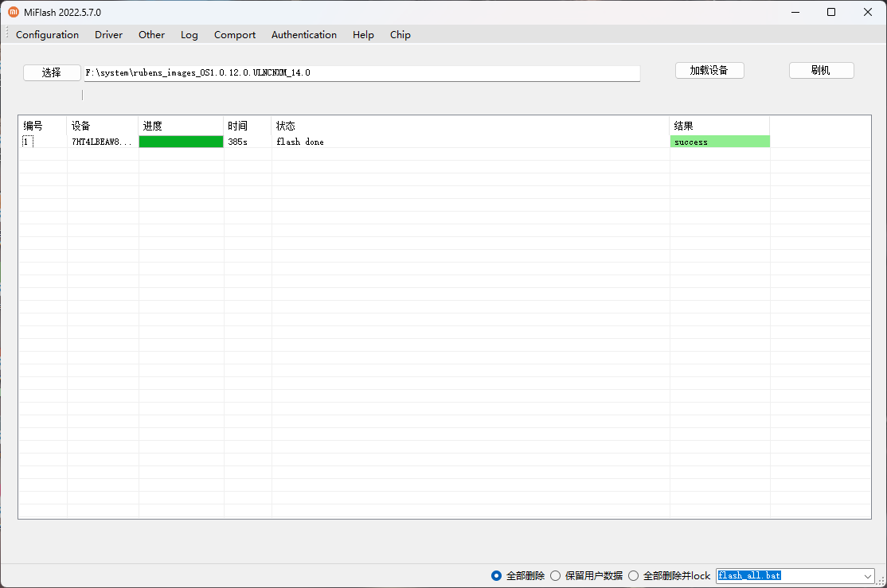Click the 设备 column header
The height and width of the screenshot is (588, 887).
(103, 126)
